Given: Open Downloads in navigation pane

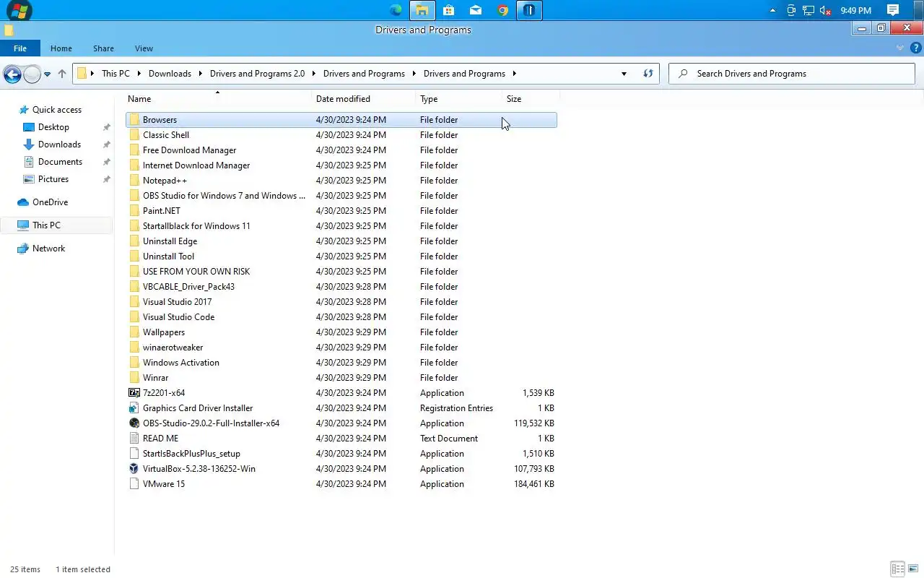Looking at the screenshot, I should pyautogui.click(x=59, y=144).
